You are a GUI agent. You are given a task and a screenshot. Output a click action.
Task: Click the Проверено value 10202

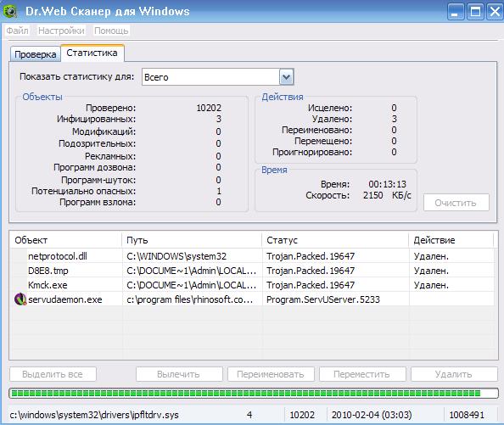(x=209, y=108)
